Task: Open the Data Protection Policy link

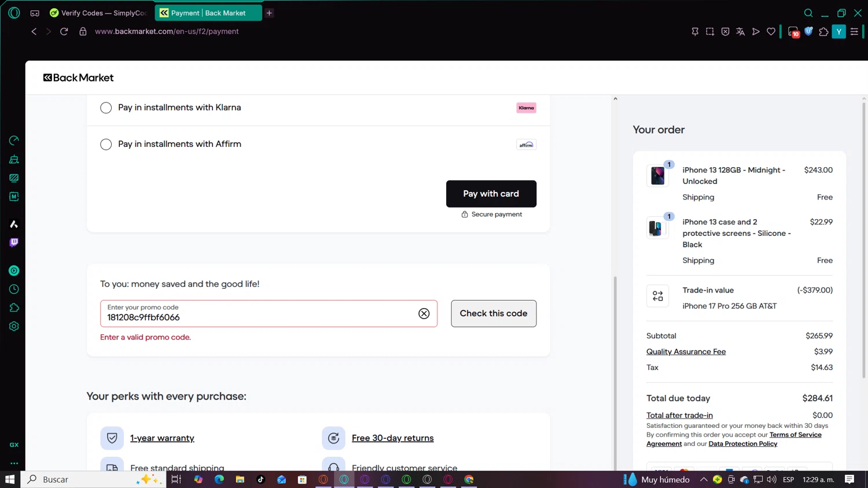Action: click(x=743, y=444)
